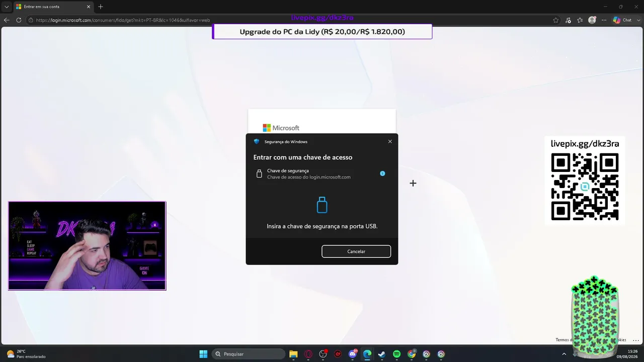Click the media control music note icon
644x362 pixels.
click(568, 20)
